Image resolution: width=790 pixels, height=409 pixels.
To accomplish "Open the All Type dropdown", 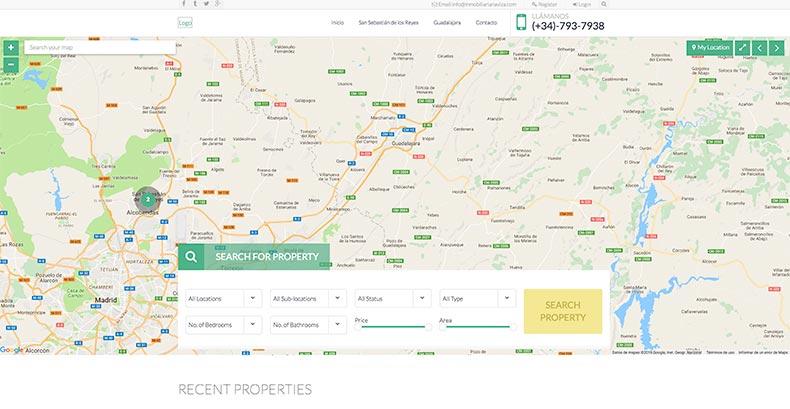I will pyautogui.click(x=478, y=298).
